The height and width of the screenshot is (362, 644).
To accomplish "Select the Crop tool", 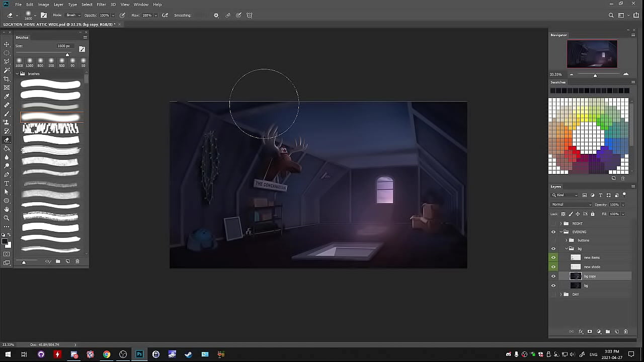I will (7, 79).
